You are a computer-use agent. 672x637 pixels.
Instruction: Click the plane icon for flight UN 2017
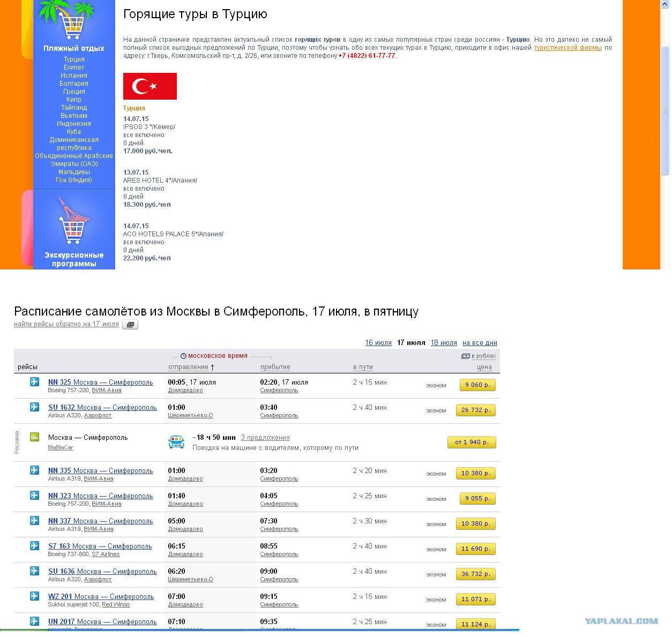(35, 621)
